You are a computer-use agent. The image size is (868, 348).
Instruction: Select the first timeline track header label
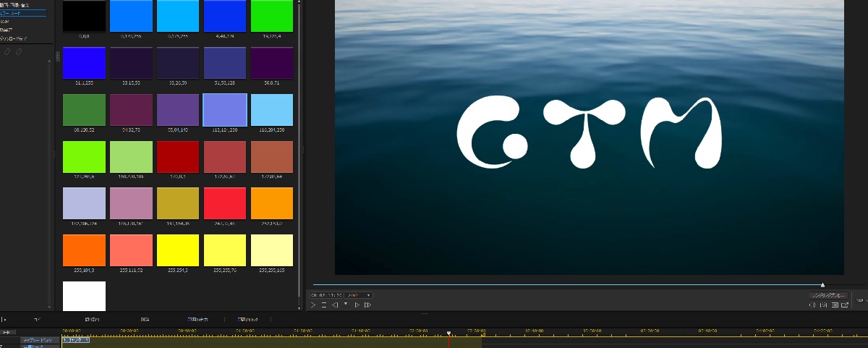[40, 339]
